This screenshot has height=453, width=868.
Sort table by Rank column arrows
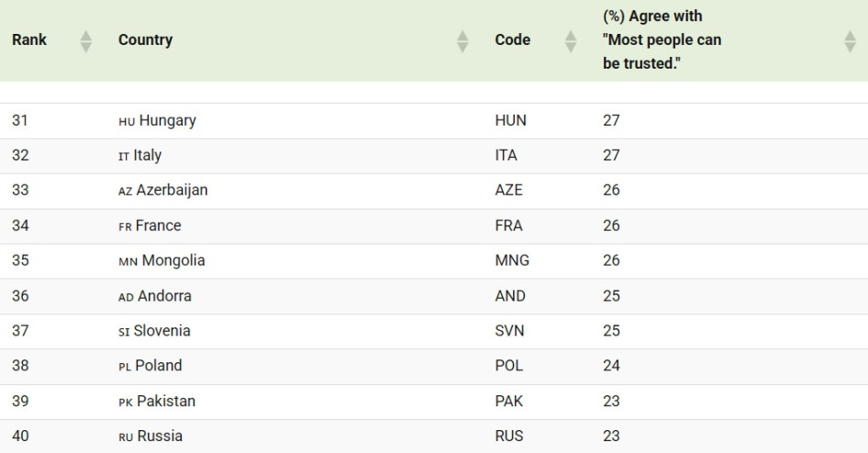[87, 40]
